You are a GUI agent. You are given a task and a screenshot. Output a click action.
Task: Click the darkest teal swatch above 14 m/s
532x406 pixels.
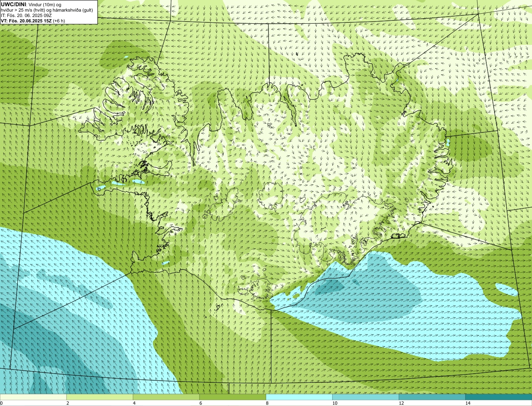[x=499, y=397]
